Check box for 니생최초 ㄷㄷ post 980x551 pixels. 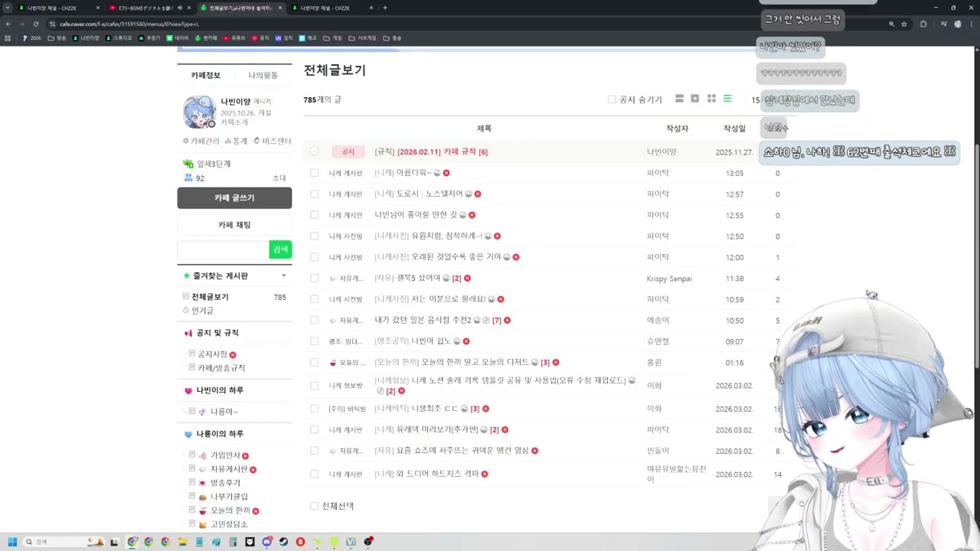click(314, 409)
